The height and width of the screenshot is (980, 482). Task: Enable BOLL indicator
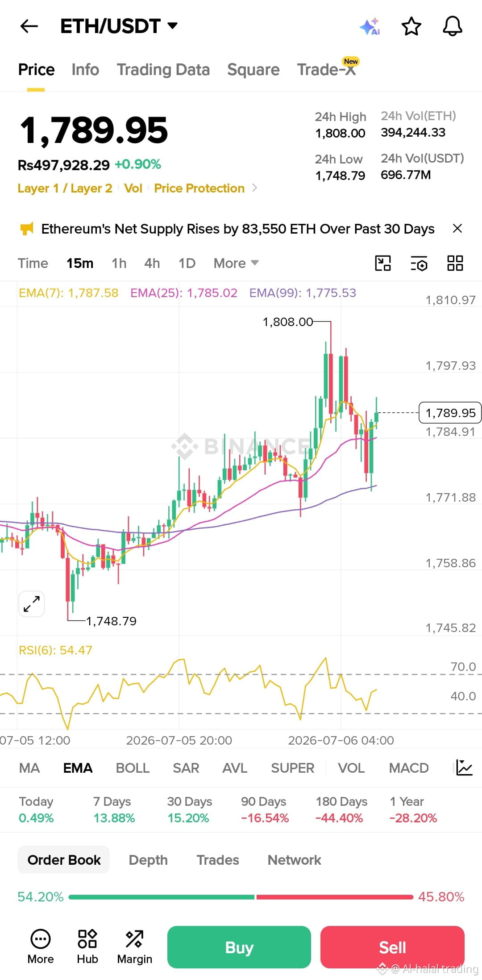pyautogui.click(x=133, y=768)
